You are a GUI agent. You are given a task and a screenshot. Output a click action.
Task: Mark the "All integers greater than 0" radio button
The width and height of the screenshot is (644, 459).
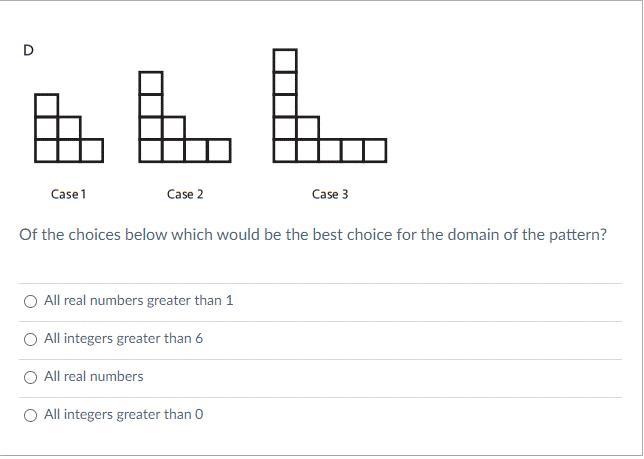coord(30,415)
